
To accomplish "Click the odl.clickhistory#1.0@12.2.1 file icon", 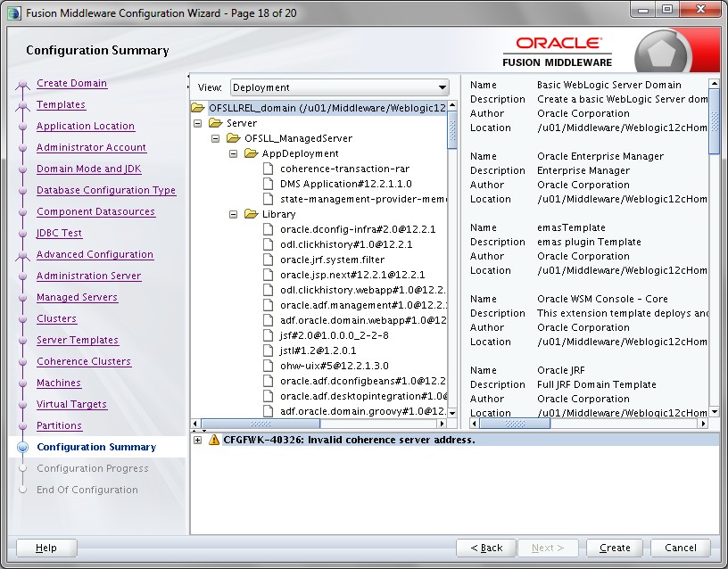I will coord(268,244).
